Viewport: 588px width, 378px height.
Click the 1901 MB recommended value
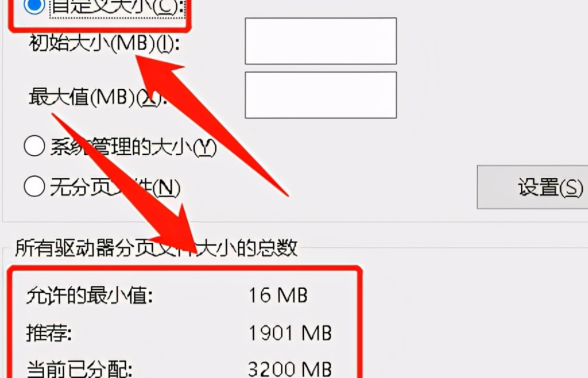[x=290, y=333]
